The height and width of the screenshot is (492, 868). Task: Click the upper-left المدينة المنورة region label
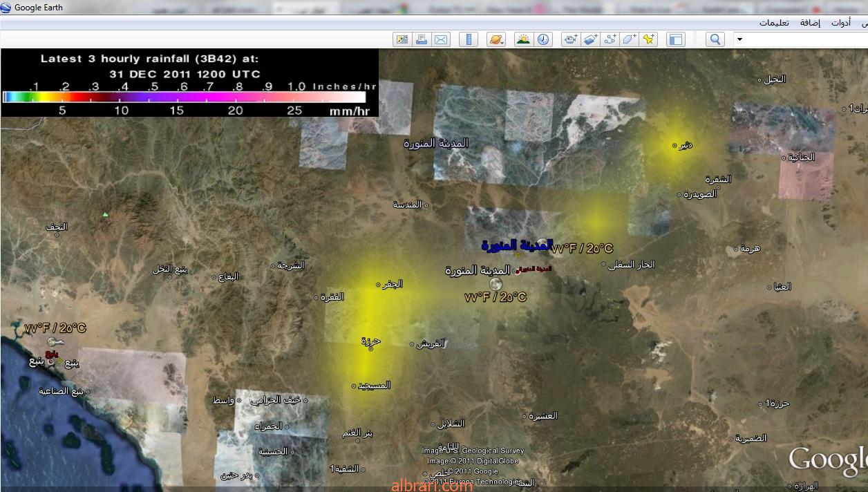click(x=436, y=143)
